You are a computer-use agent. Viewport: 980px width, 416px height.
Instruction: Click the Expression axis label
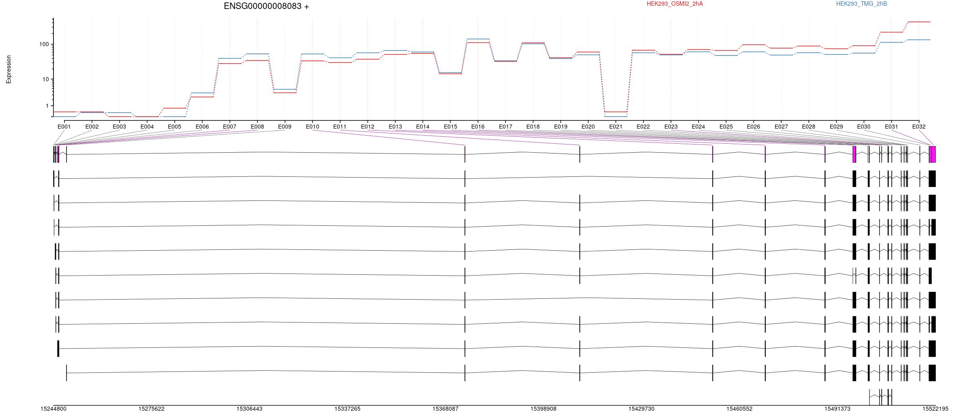point(9,69)
